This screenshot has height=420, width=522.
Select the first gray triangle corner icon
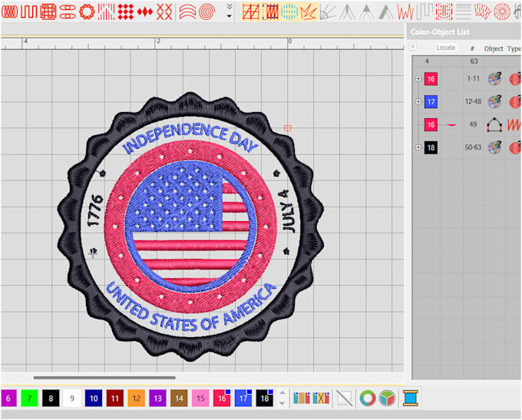(347, 12)
